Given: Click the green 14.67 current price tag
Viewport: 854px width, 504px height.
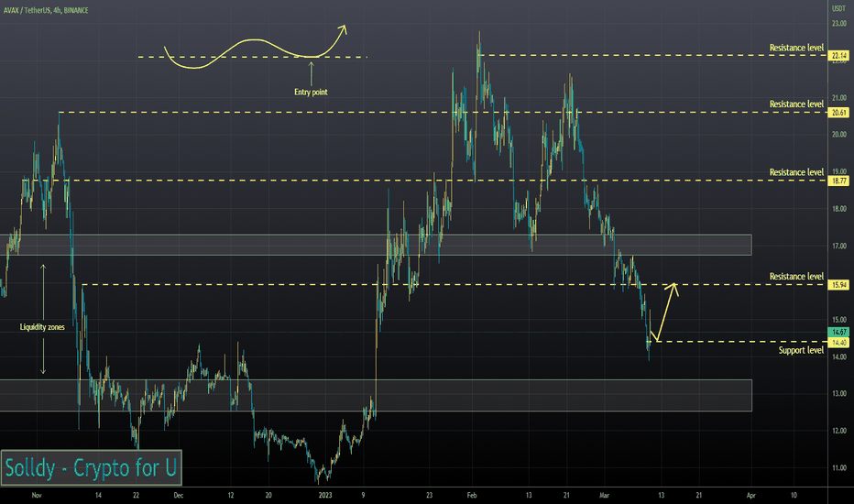Looking at the screenshot, I should coord(838,333).
